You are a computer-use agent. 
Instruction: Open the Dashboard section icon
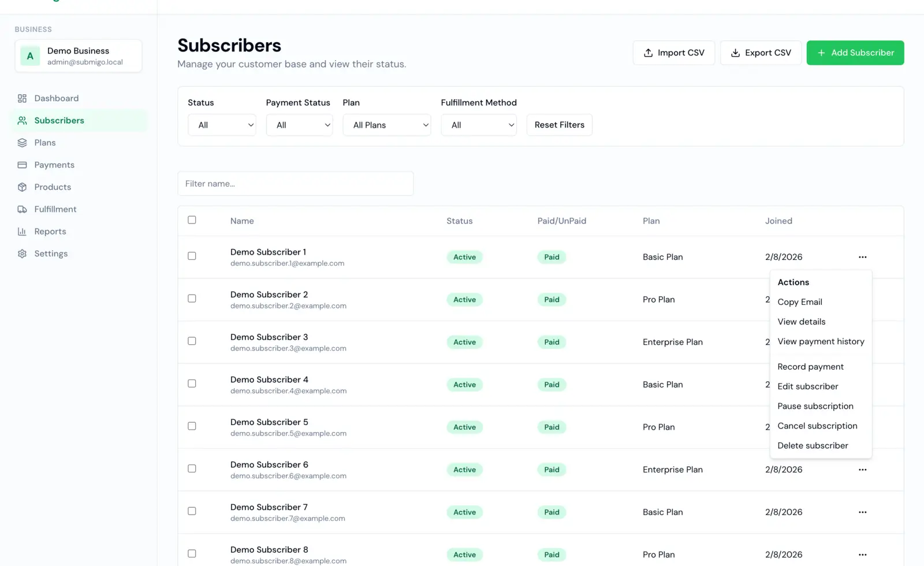(x=23, y=98)
